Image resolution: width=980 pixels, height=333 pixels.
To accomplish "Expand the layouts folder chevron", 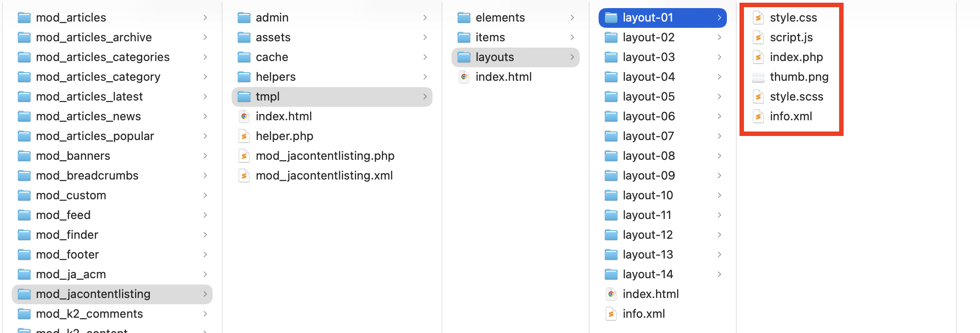I will click(572, 57).
